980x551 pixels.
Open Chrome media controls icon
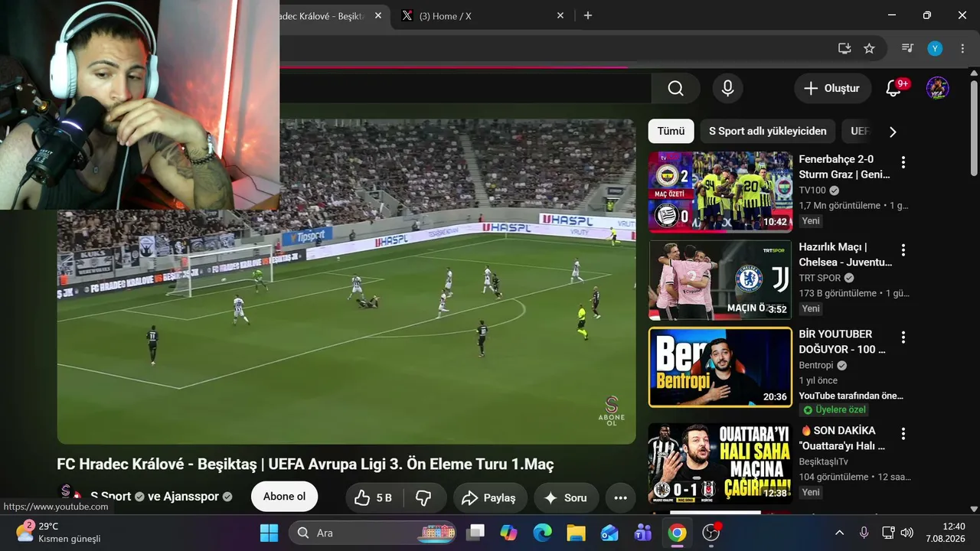click(x=907, y=48)
